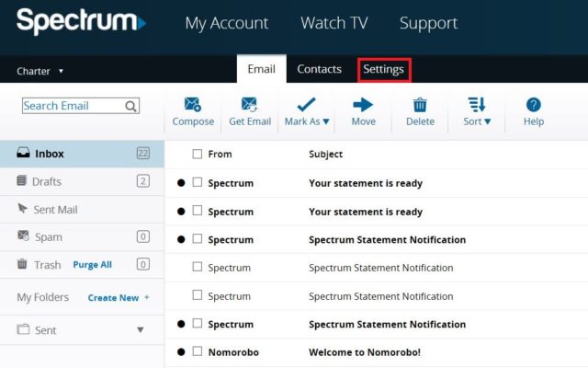
Task: Click the Get Email icon
Action: pos(249,104)
